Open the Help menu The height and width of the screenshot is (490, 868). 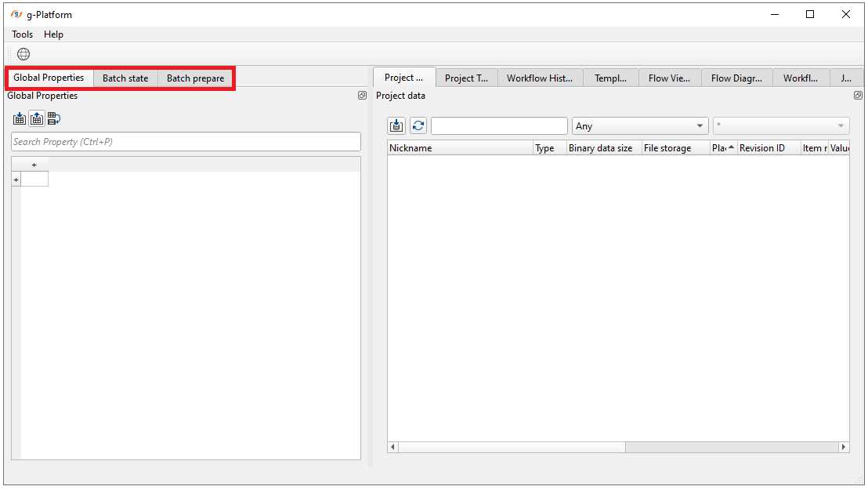pos(53,34)
